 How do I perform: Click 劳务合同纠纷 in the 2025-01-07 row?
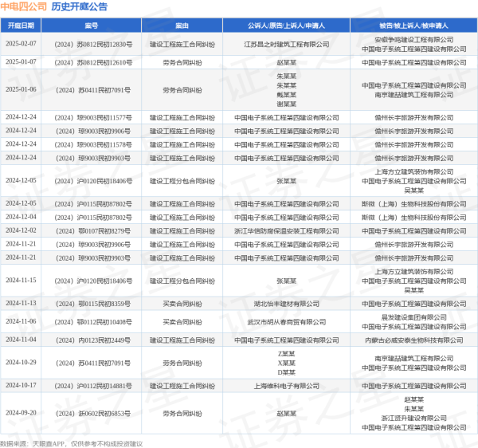(182, 63)
